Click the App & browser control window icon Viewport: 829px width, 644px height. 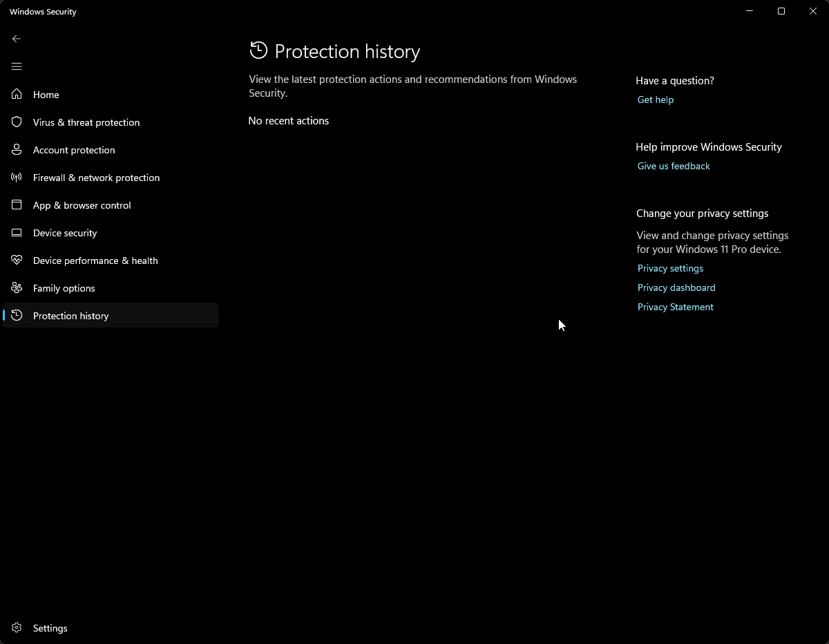[x=17, y=205]
